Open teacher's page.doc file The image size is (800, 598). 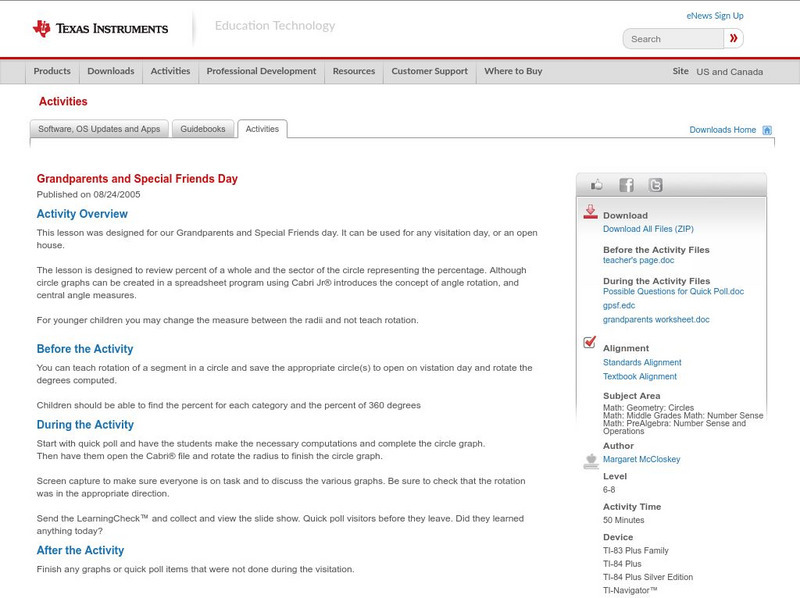click(x=638, y=260)
